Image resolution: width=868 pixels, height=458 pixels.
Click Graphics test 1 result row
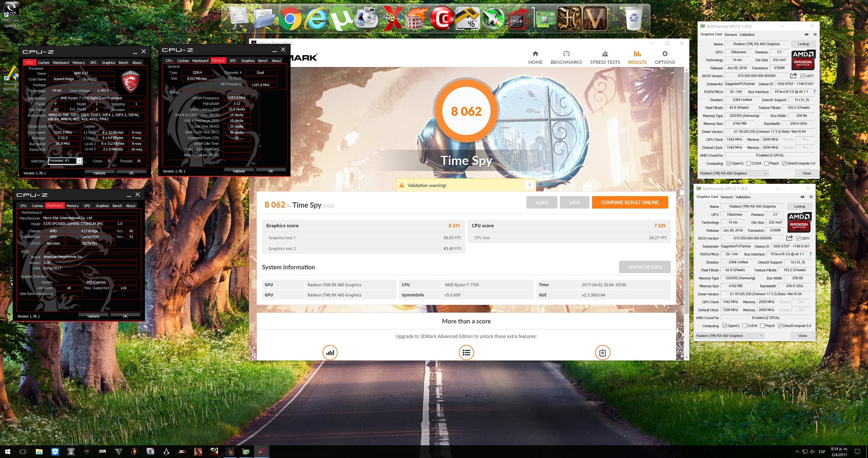click(x=363, y=238)
